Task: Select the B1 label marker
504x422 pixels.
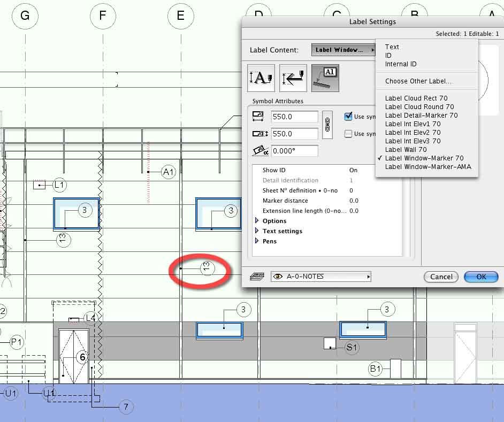Action: (x=375, y=369)
